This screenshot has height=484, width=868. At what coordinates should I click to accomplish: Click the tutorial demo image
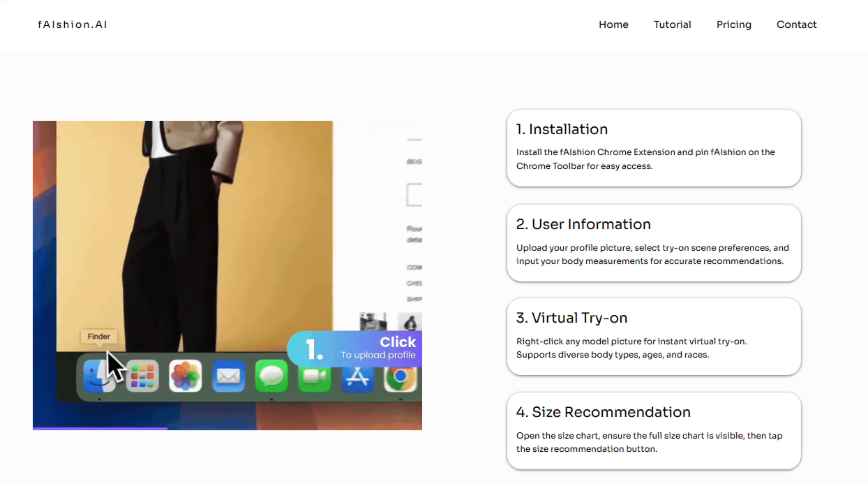pos(227,274)
